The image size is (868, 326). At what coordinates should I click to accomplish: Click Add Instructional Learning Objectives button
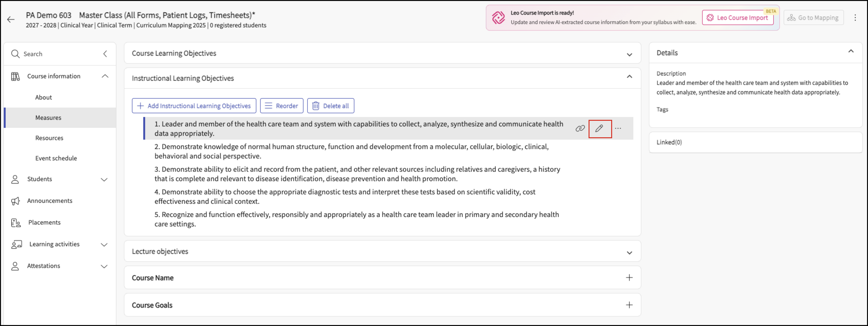[x=194, y=106]
